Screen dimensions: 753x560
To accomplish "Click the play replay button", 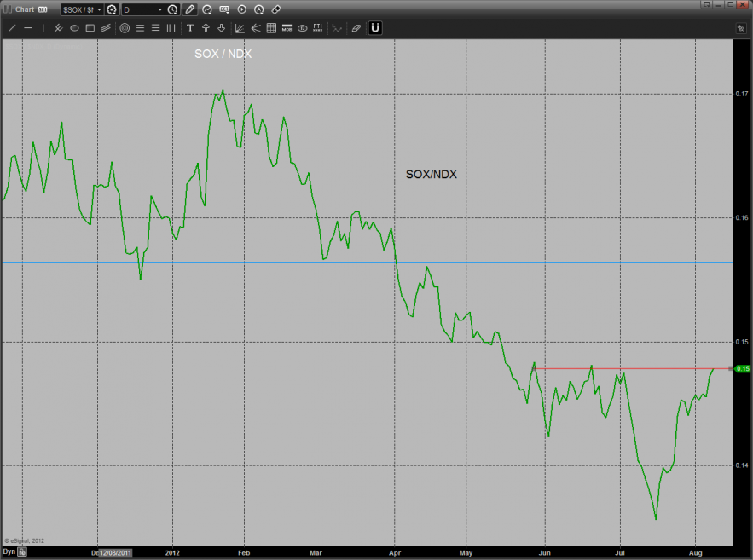I will point(241,9).
